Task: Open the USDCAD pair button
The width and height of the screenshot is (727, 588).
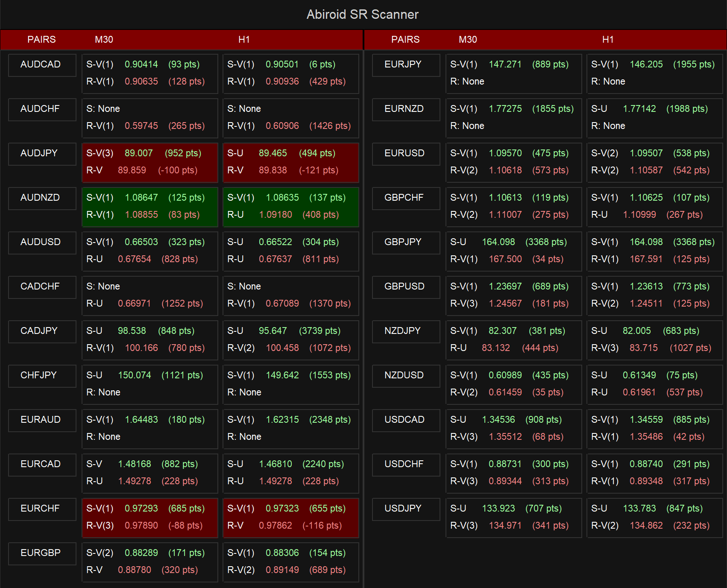Action: tap(406, 420)
